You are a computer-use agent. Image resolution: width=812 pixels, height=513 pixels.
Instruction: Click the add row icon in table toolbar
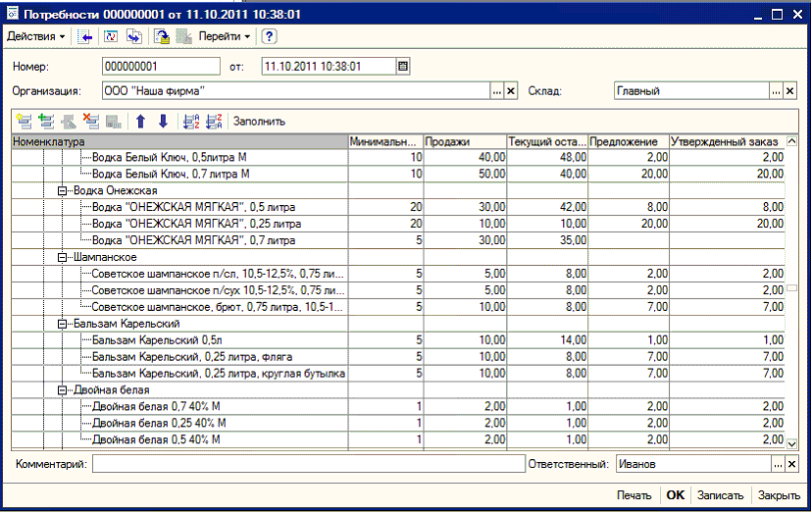[25, 122]
